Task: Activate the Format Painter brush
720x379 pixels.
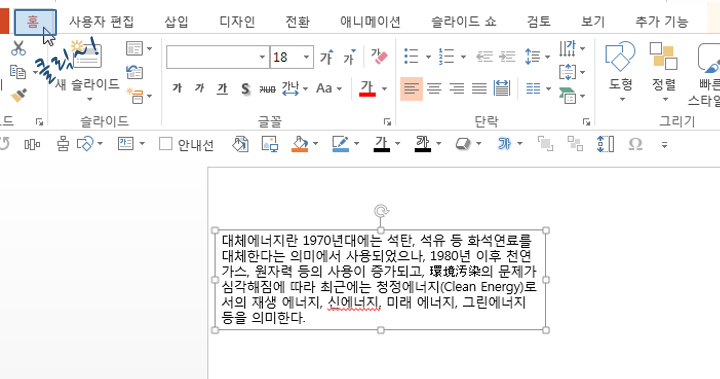Action: 18,95
